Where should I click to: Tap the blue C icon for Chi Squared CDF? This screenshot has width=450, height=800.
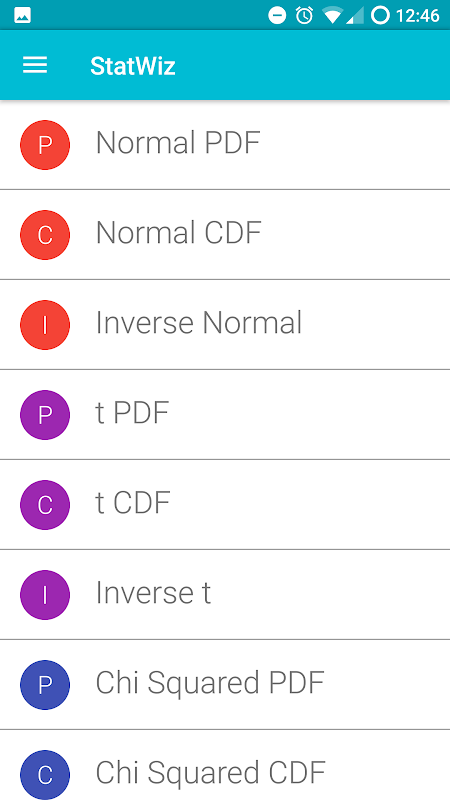click(x=45, y=774)
